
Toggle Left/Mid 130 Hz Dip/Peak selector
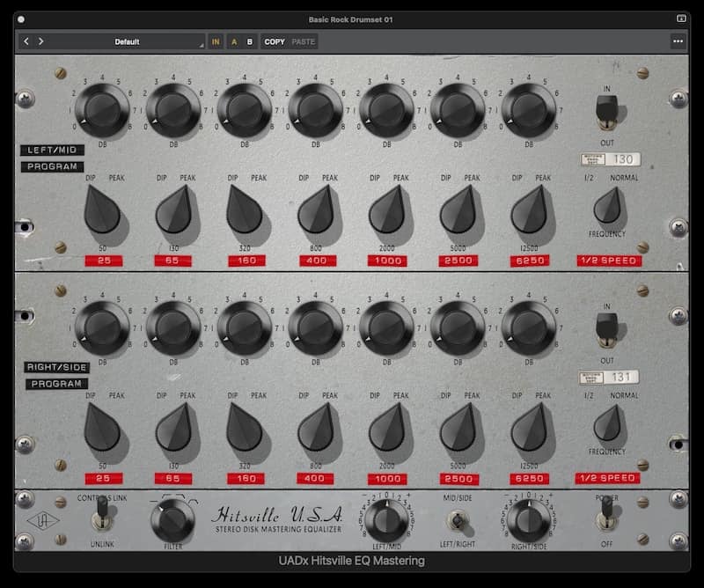(x=174, y=209)
